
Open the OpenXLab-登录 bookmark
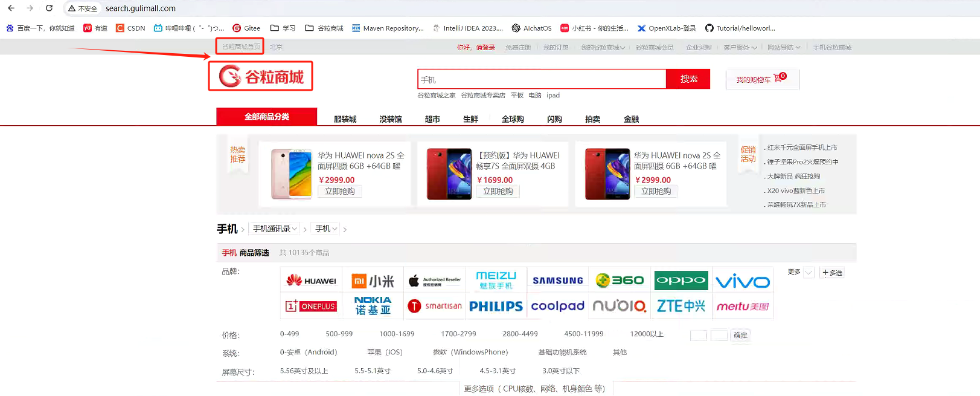tap(667, 28)
